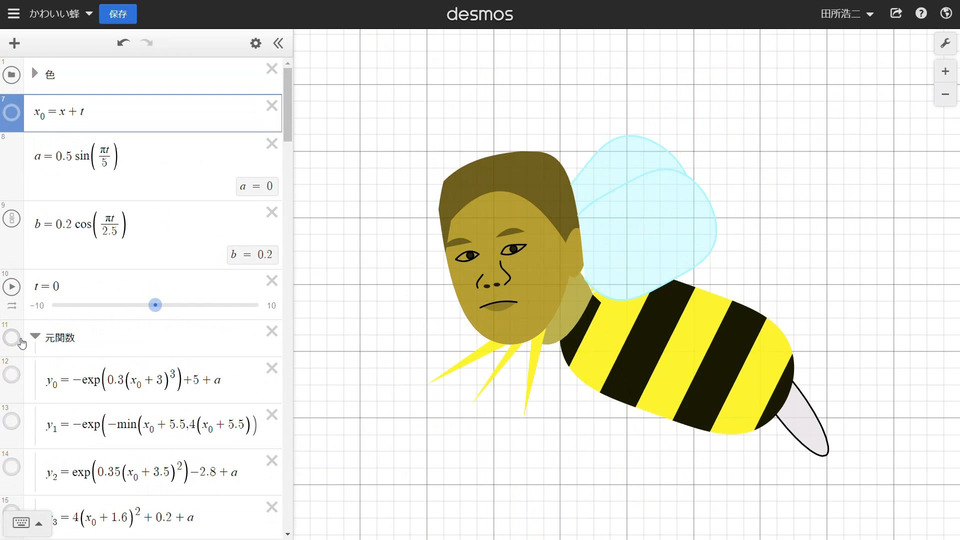
Task: Select the t = 0 expression text
Action: pos(47,287)
